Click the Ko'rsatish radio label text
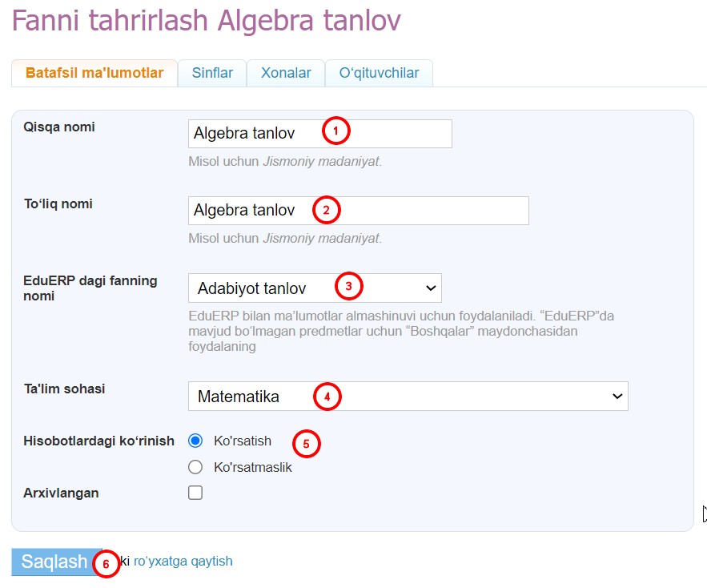The image size is (707, 588). pos(243,441)
